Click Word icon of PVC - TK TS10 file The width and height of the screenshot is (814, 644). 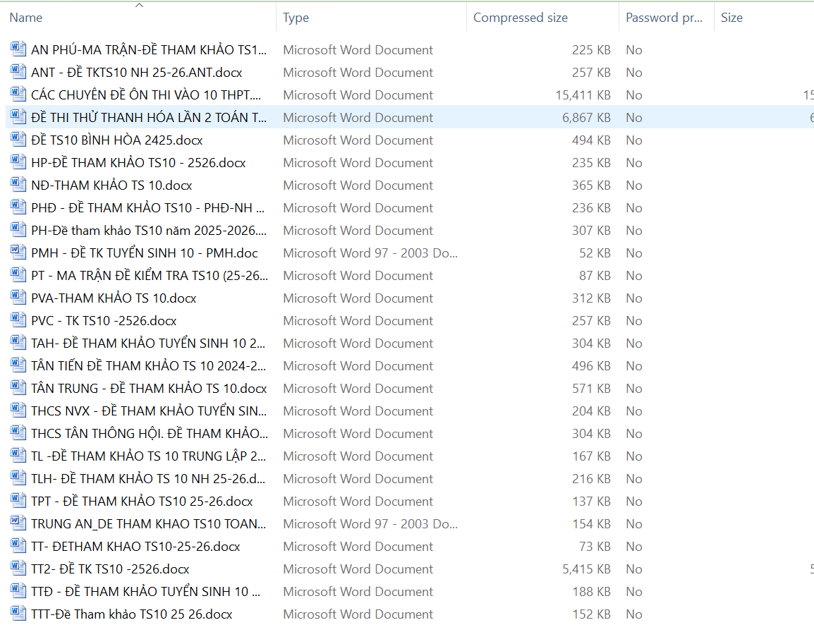point(18,320)
